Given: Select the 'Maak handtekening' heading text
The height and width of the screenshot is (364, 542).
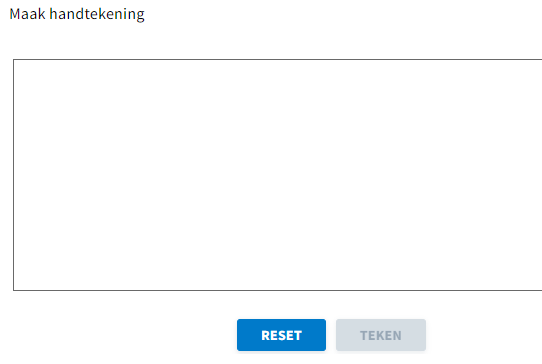Looking at the screenshot, I should [77, 15].
